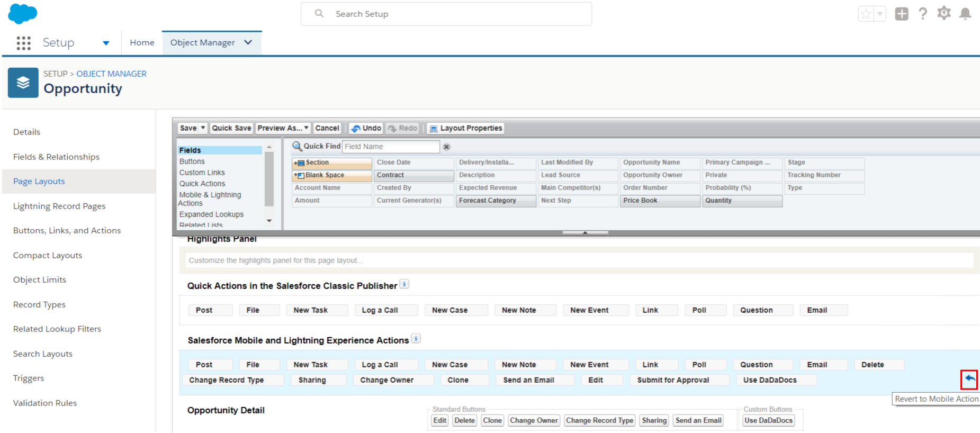Select Submit for Approval Lightning action
The height and width of the screenshot is (433, 980).
(x=679, y=380)
